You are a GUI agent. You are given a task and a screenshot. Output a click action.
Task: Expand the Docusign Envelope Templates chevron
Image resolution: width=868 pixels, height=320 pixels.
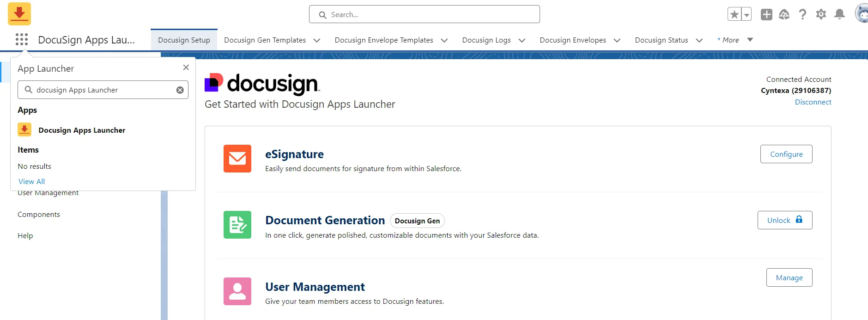pyautogui.click(x=444, y=40)
